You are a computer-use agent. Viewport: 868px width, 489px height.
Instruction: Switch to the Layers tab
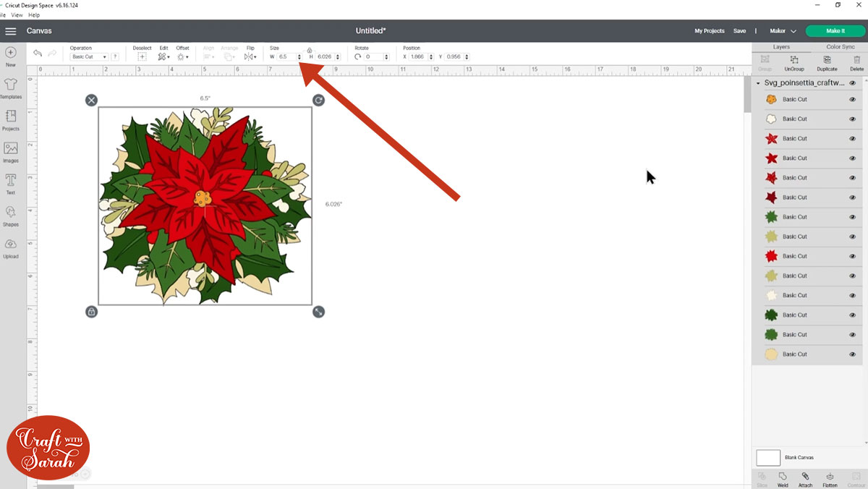(781, 46)
